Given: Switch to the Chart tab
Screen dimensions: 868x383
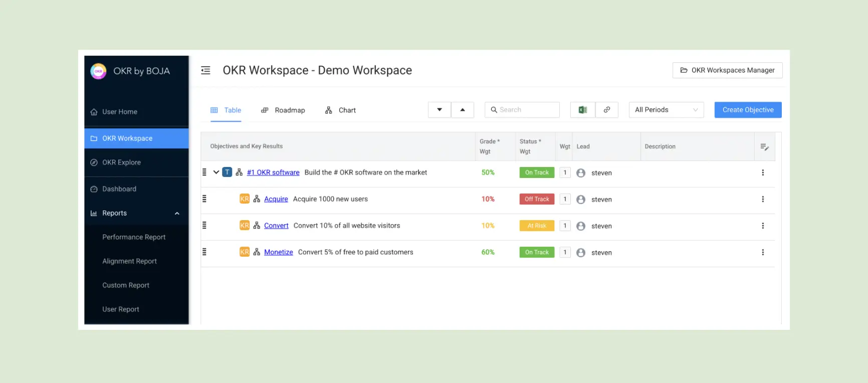Looking at the screenshot, I should tap(340, 110).
